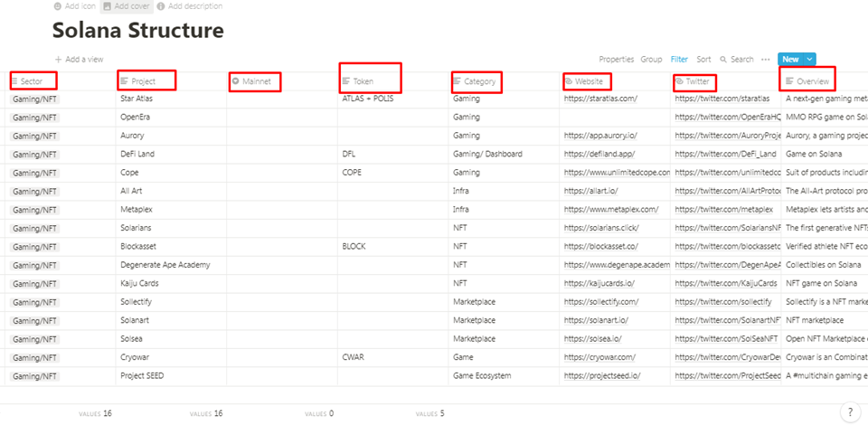This screenshot has height=425, width=868.
Task: Select the Project SEED cell
Action: pyautogui.click(x=172, y=376)
